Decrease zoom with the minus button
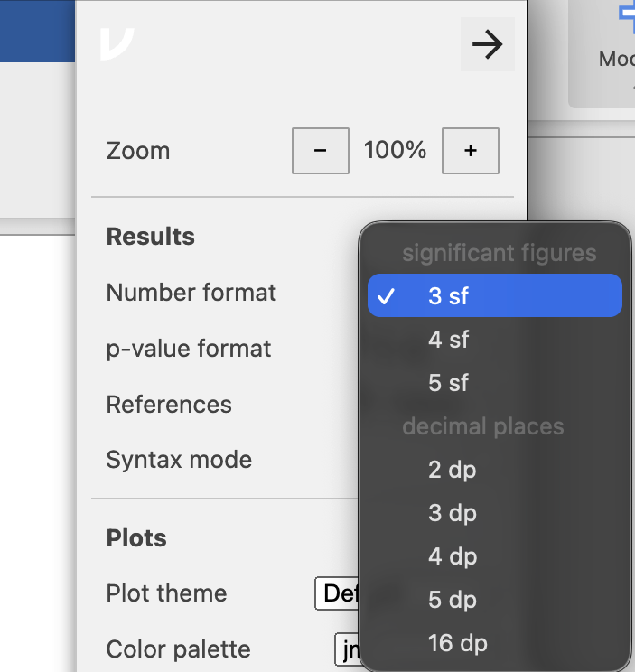Viewport: 635px width, 672px height. pyautogui.click(x=320, y=151)
